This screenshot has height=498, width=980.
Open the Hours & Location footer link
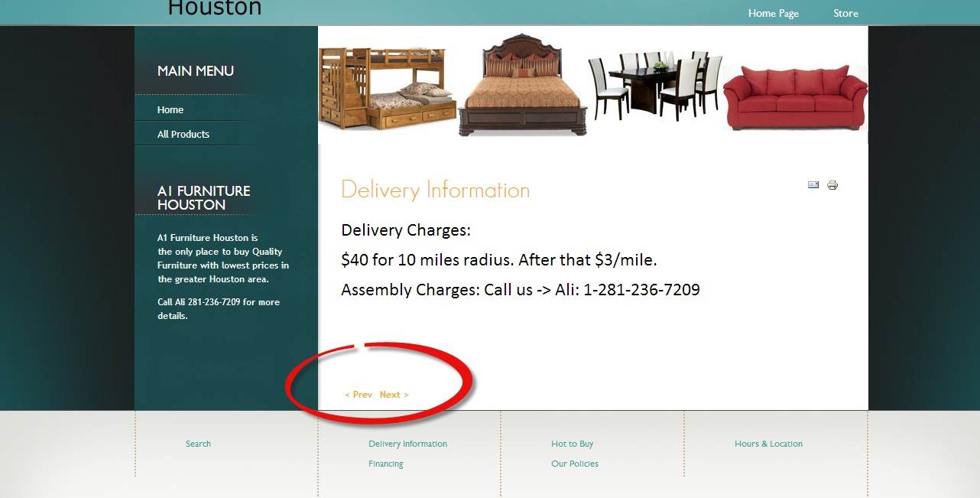click(768, 444)
